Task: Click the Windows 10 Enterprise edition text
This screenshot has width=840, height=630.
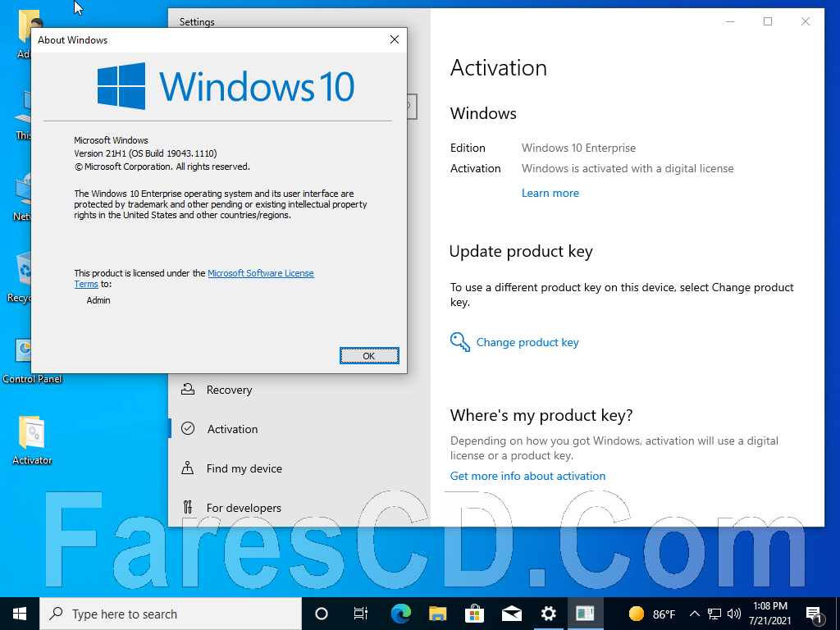Action: tap(578, 148)
